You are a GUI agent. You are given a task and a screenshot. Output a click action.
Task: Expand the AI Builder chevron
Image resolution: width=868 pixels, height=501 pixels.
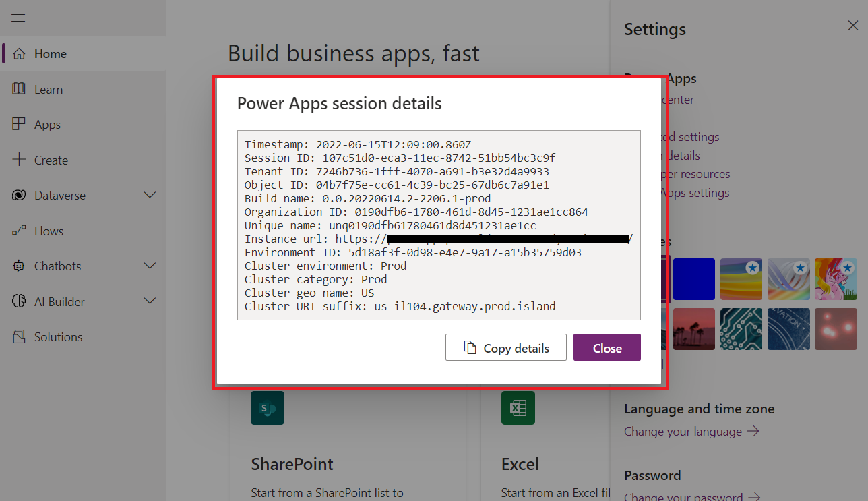[150, 301]
